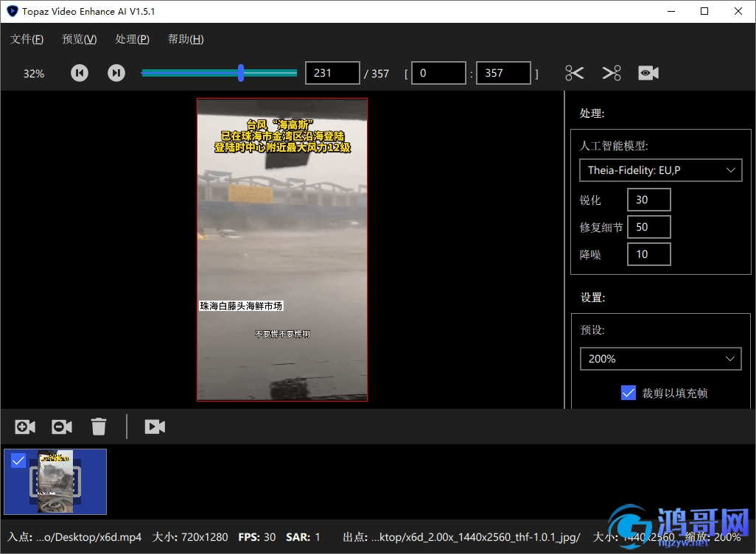Delete all videos with trash icon
Screen dimensions: 756x554
pyautogui.click(x=99, y=427)
